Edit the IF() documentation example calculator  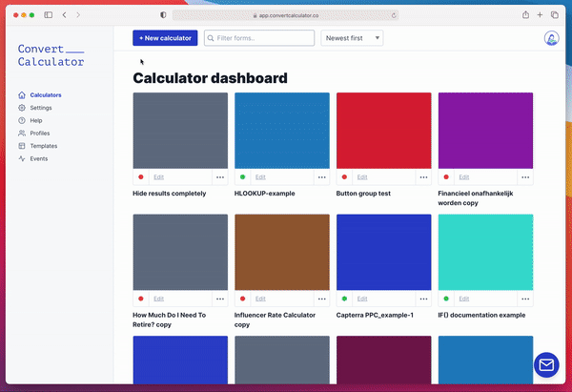point(464,299)
